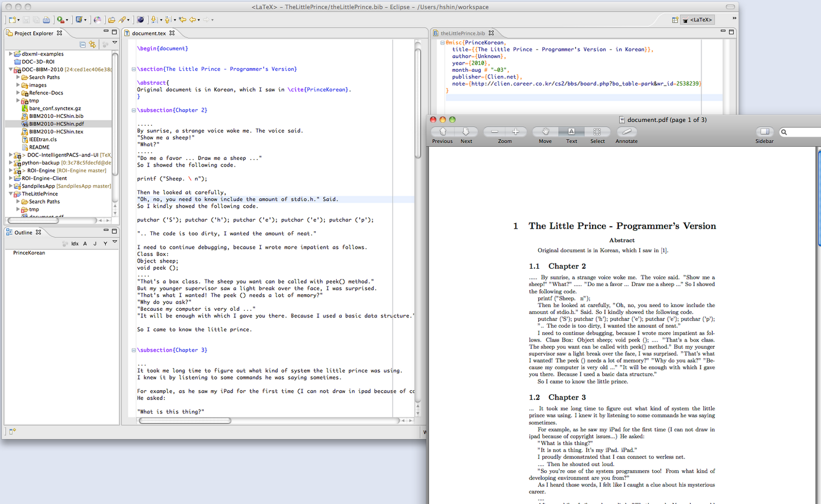Toggle the J filter in the Outline view
The width and height of the screenshot is (821, 504).
(x=95, y=244)
